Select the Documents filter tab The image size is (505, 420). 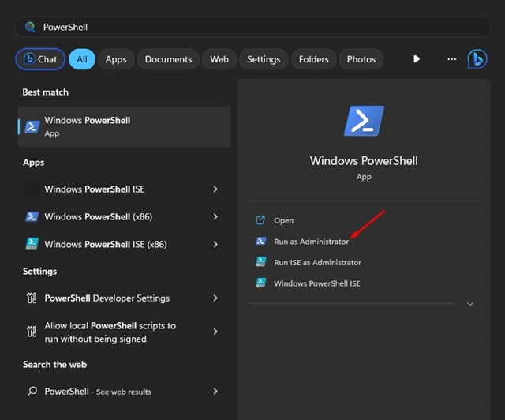(x=168, y=59)
